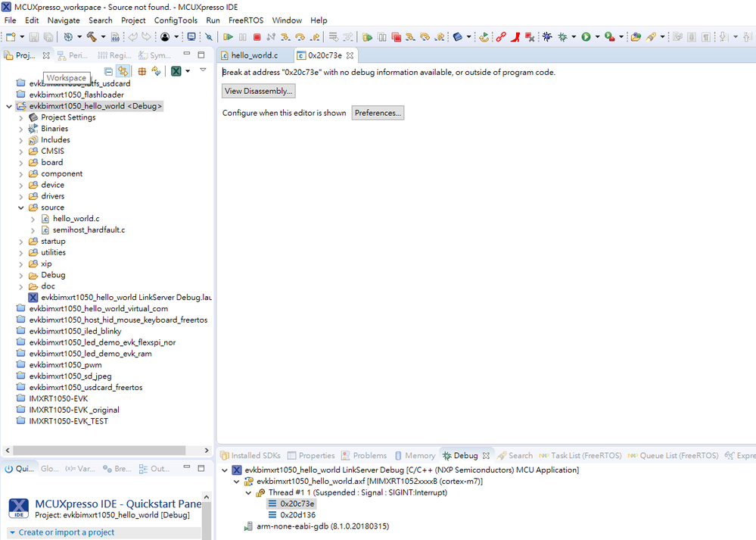This screenshot has height=540, width=756.
Task: Click the Disconnect icon
Action: tap(271, 36)
